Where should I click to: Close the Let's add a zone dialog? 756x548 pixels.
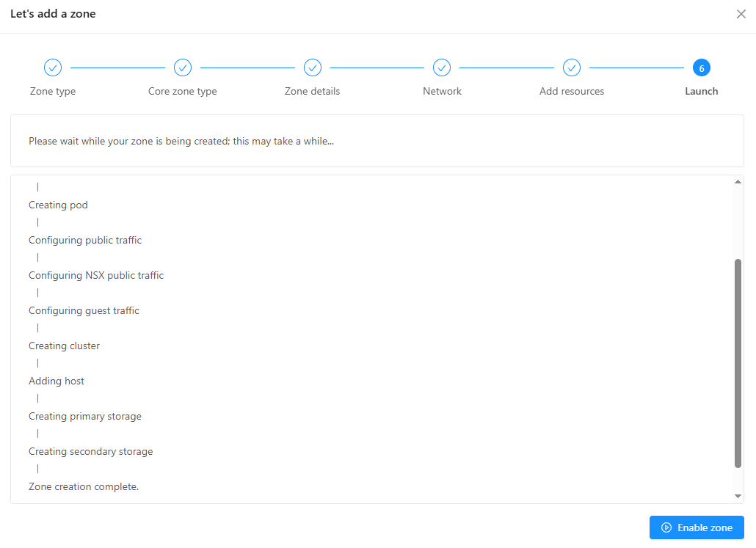tap(741, 14)
